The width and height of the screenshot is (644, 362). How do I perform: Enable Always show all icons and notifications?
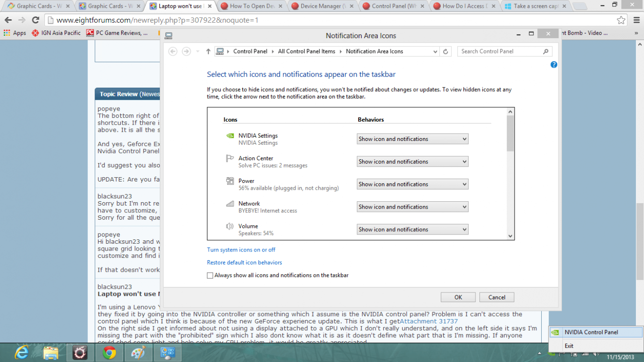pyautogui.click(x=210, y=276)
